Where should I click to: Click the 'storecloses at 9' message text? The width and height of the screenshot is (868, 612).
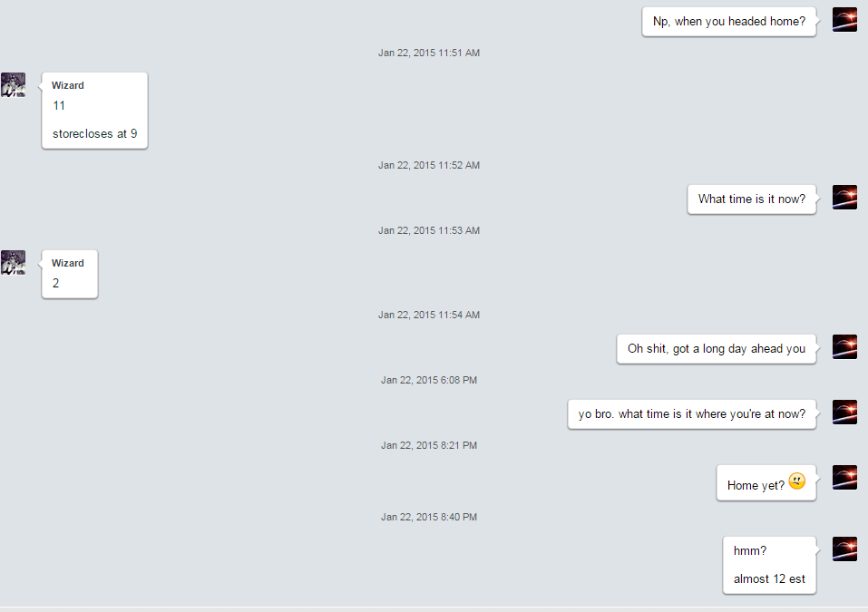point(94,134)
